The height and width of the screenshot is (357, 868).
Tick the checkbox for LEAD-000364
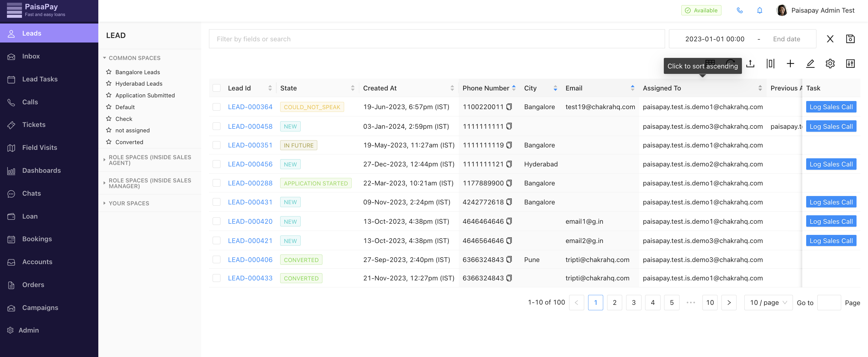pyautogui.click(x=217, y=107)
